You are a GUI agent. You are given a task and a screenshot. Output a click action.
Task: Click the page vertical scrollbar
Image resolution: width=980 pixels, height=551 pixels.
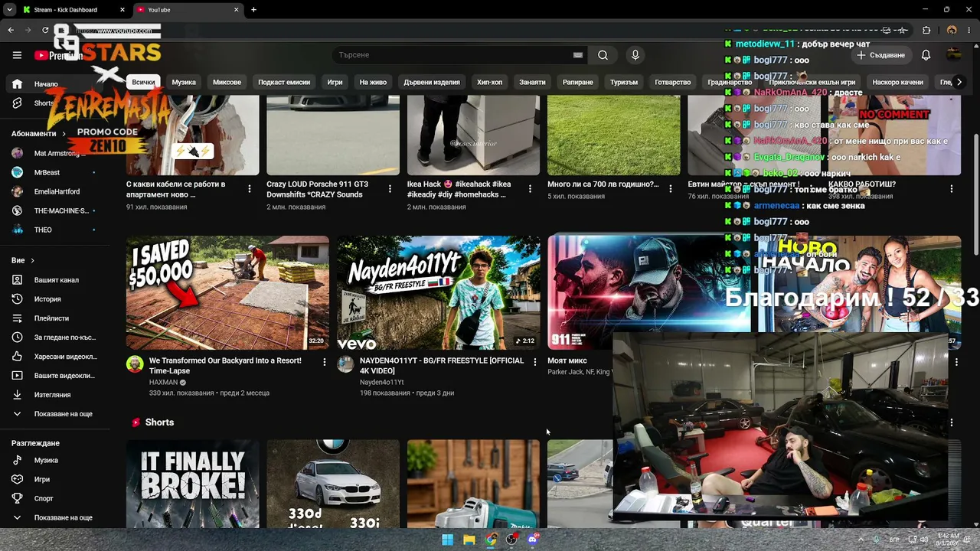tap(975, 195)
